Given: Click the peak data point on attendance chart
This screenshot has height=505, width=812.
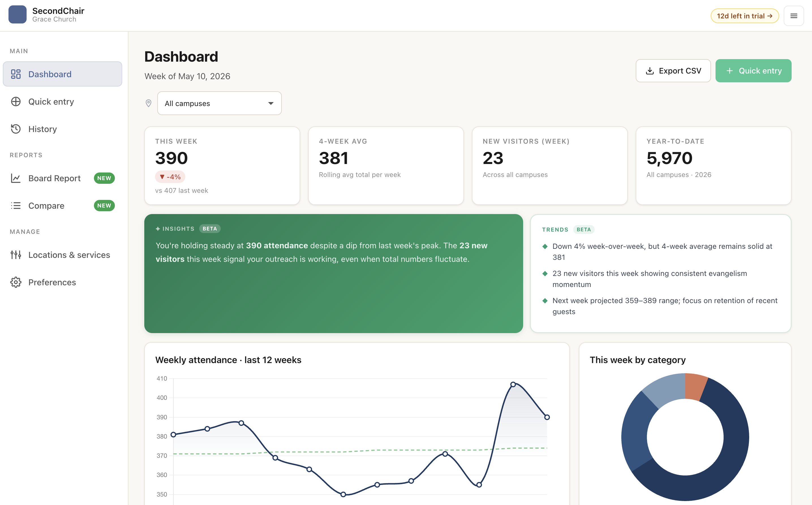Looking at the screenshot, I should [513, 385].
